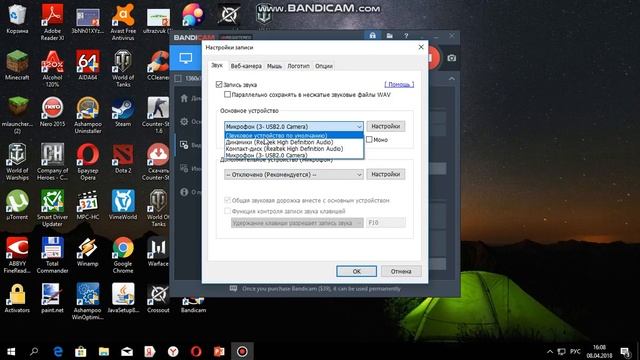The image size is (640, 360).
Task: Open Avast Free Antivirus desktop icon
Action: tap(123, 22)
